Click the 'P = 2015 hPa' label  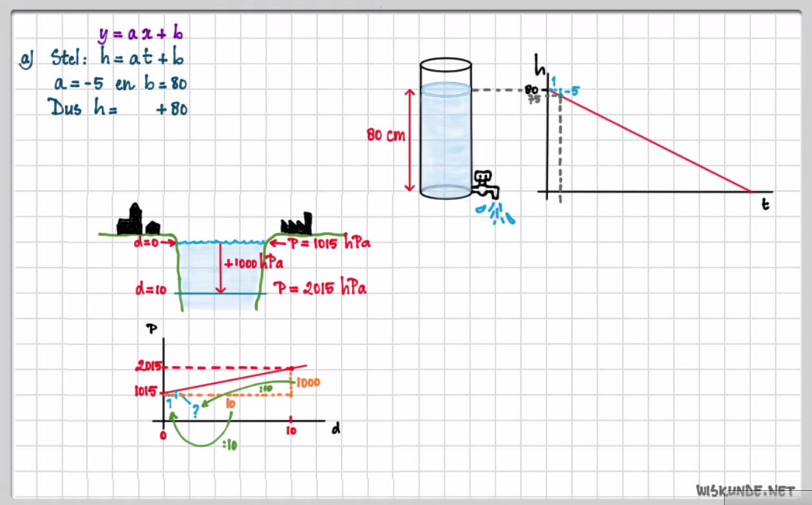pyautogui.click(x=320, y=287)
